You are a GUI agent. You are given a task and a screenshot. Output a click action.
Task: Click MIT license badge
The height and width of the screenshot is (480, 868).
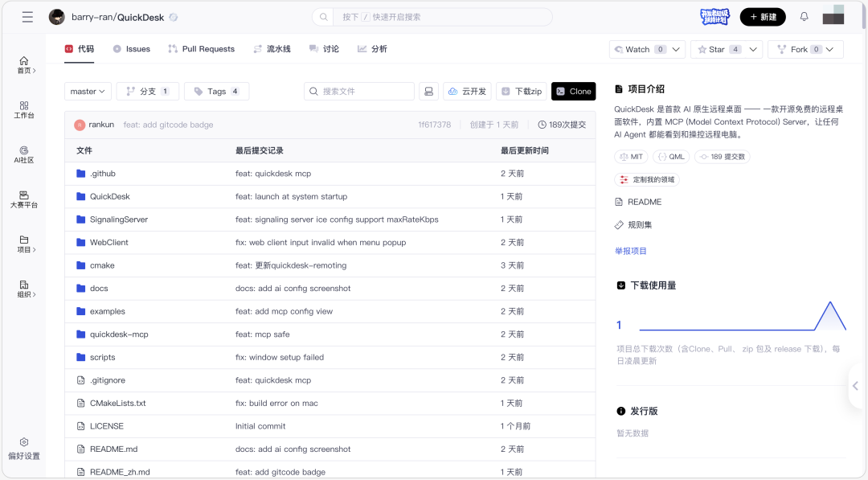click(631, 157)
